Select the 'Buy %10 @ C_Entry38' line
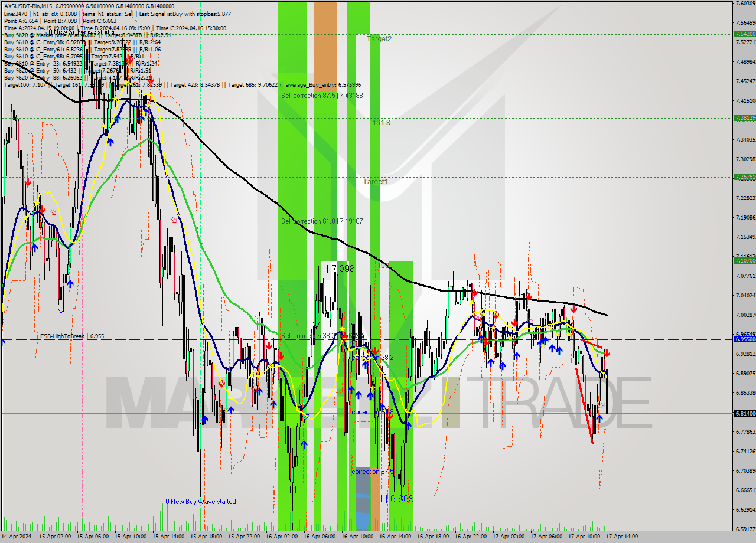Image resolution: width=756 pixels, height=543 pixels. [x=83, y=42]
